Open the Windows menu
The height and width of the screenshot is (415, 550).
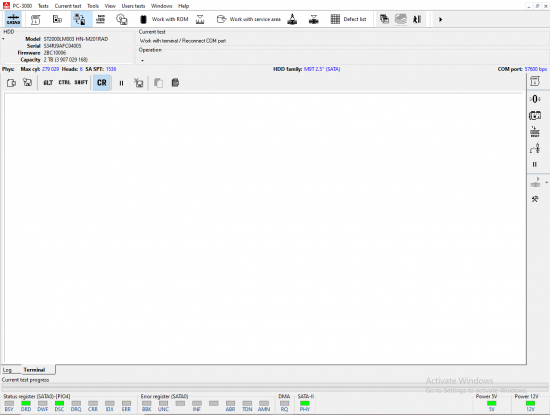coord(161,6)
